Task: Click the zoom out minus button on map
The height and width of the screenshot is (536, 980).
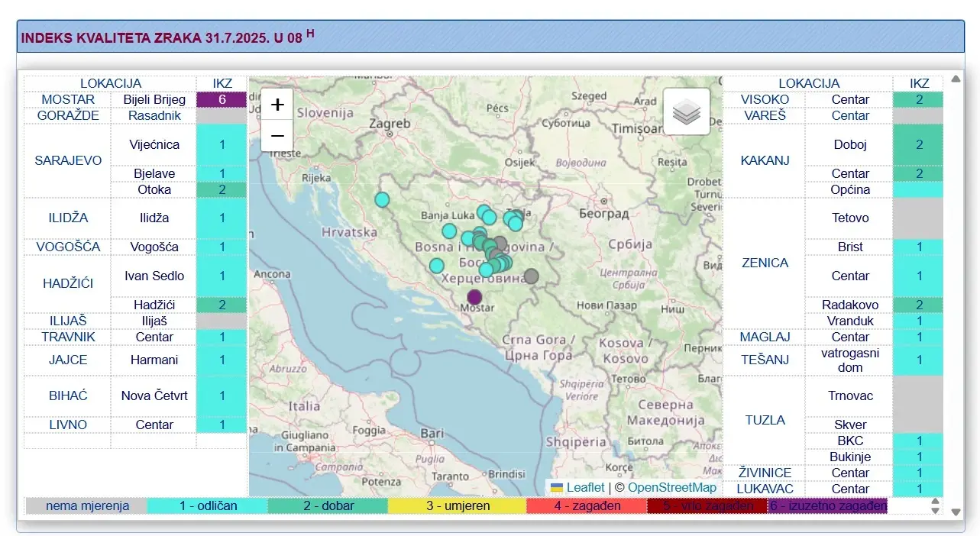Action: 277,134
